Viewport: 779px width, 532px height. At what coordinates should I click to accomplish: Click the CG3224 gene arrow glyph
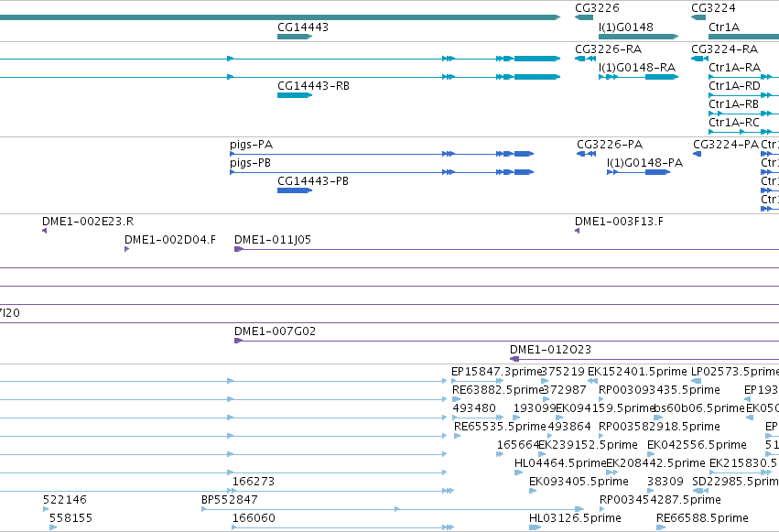click(698, 17)
